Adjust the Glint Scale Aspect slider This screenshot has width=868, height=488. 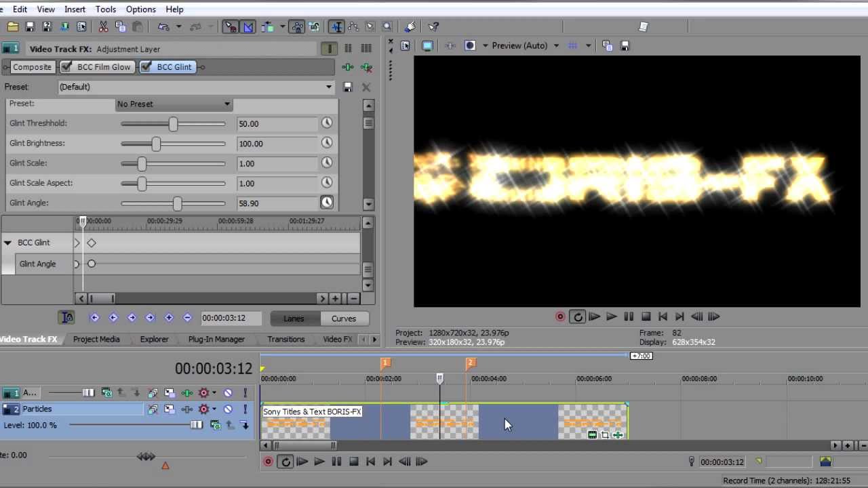(x=142, y=183)
